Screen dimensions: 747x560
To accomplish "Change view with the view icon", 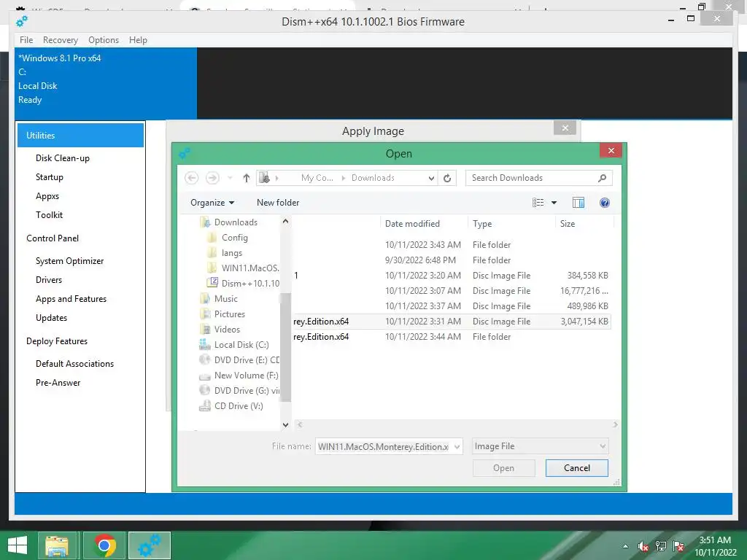I will pyautogui.click(x=538, y=203).
